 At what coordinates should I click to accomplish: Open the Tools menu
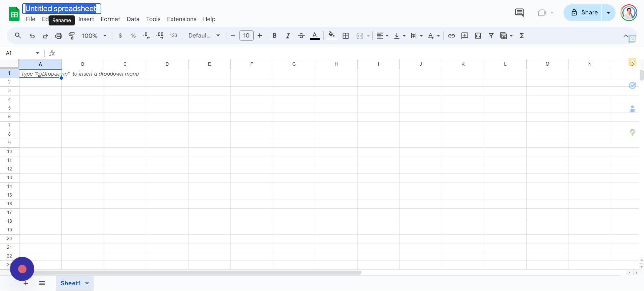(x=153, y=19)
